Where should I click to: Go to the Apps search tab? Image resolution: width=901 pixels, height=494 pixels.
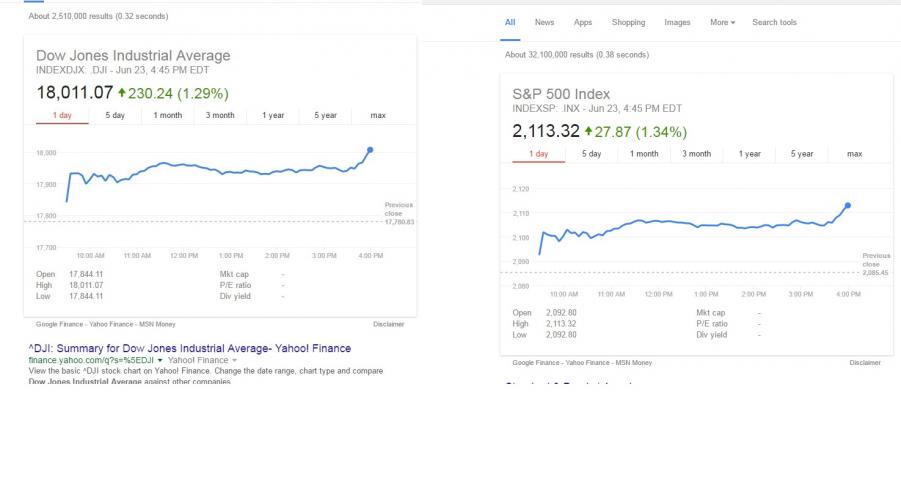coord(582,22)
